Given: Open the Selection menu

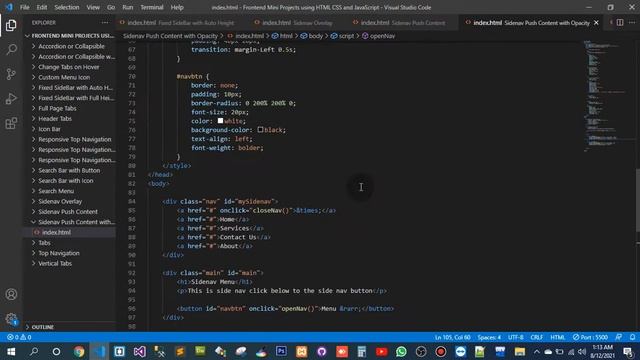Looking at the screenshot, I should (67, 7).
